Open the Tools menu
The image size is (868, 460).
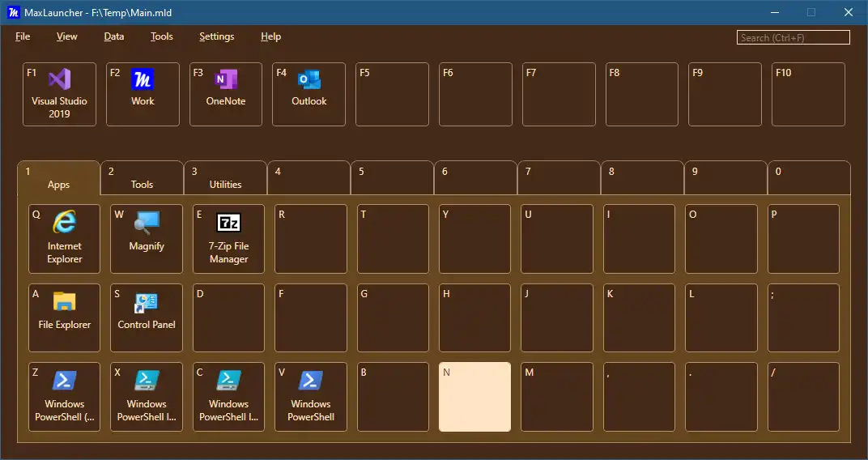click(x=162, y=36)
